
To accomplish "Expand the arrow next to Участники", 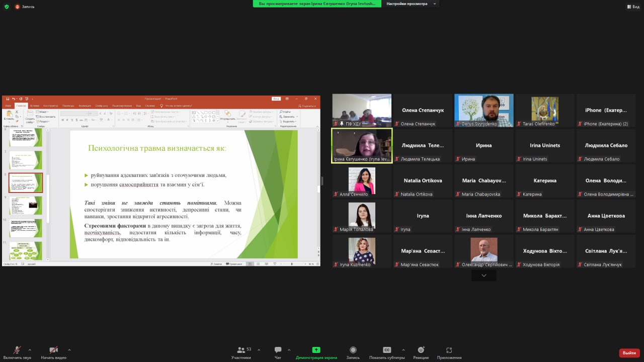I will pyautogui.click(x=259, y=349).
